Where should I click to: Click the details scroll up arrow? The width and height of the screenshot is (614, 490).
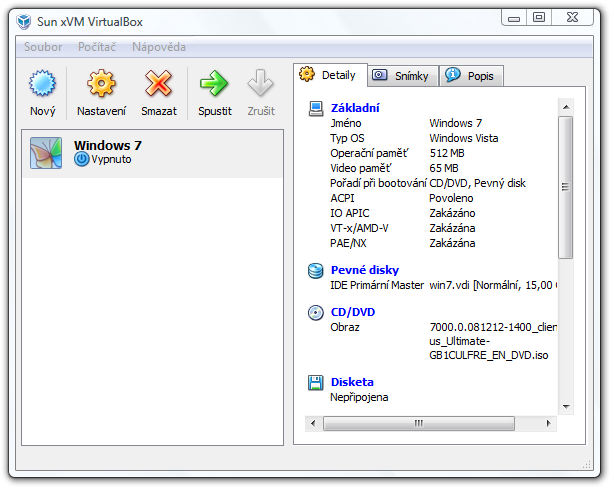click(566, 107)
